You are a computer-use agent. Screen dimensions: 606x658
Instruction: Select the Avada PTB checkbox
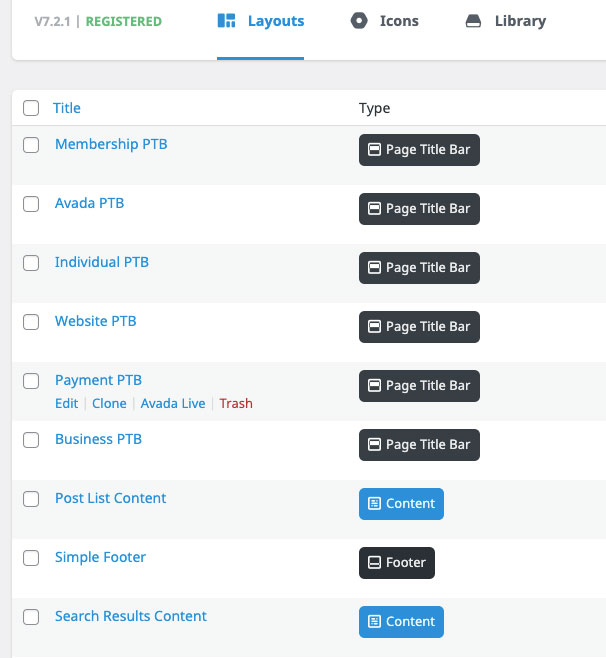click(x=31, y=204)
